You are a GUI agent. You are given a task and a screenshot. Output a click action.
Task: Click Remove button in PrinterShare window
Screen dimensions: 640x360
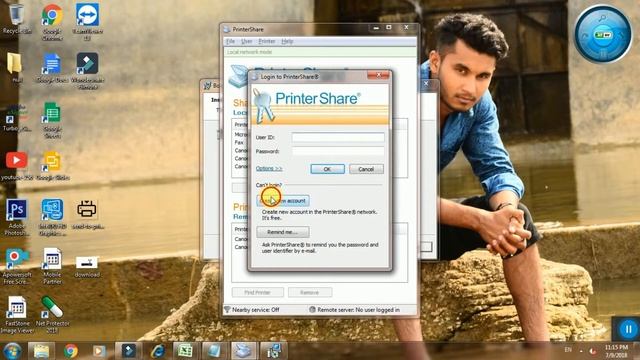(x=309, y=292)
